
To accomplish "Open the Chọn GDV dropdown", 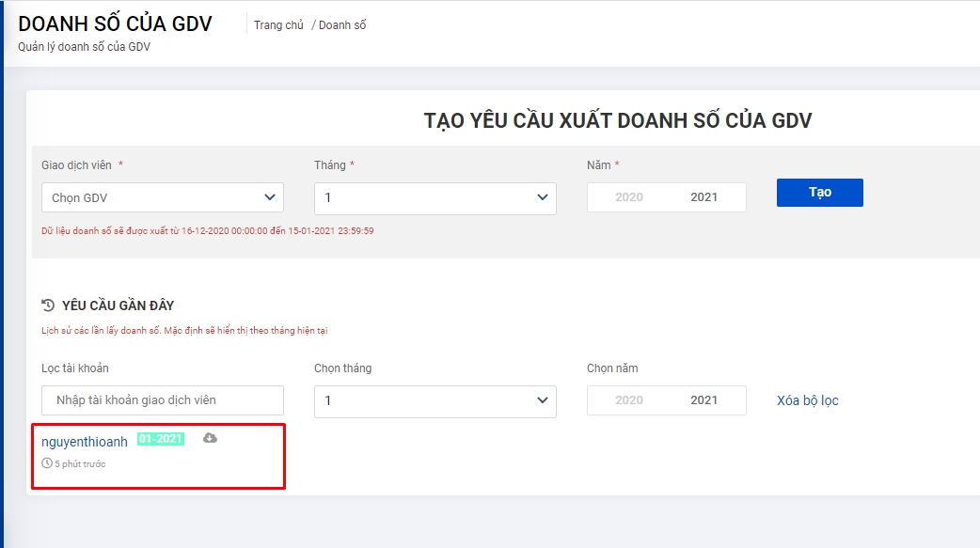I will click(x=163, y=197).
